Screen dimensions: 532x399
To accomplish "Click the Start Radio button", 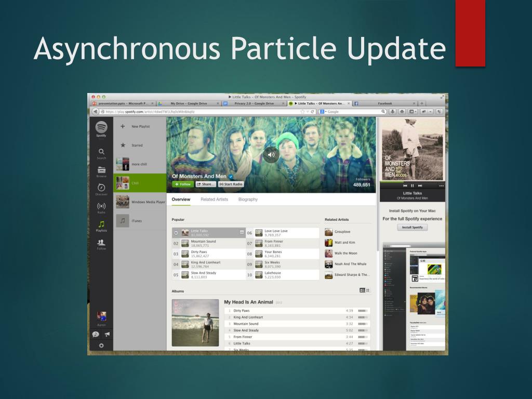I will click(x=231, y=184).
